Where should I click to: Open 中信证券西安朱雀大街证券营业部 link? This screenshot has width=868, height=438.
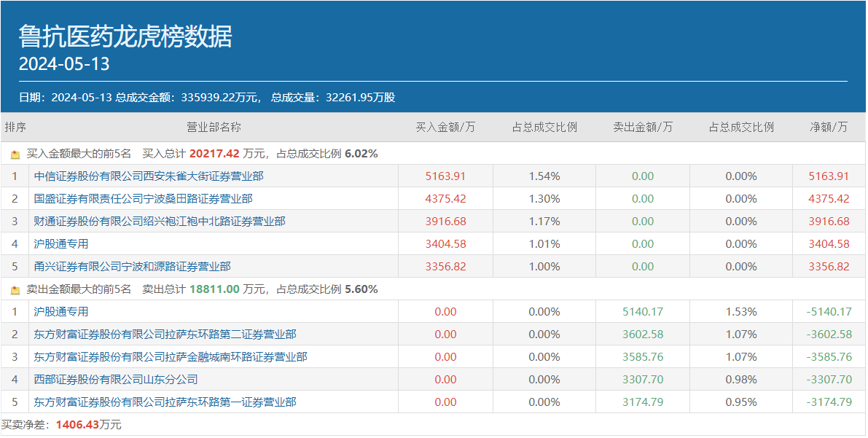[x=149, y=176]
